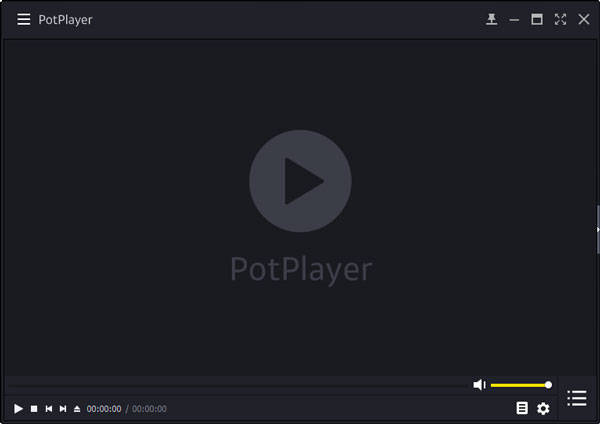Click the empty seek bar
This screenshot has width=600, height=424.
click(x=239, y=385)
